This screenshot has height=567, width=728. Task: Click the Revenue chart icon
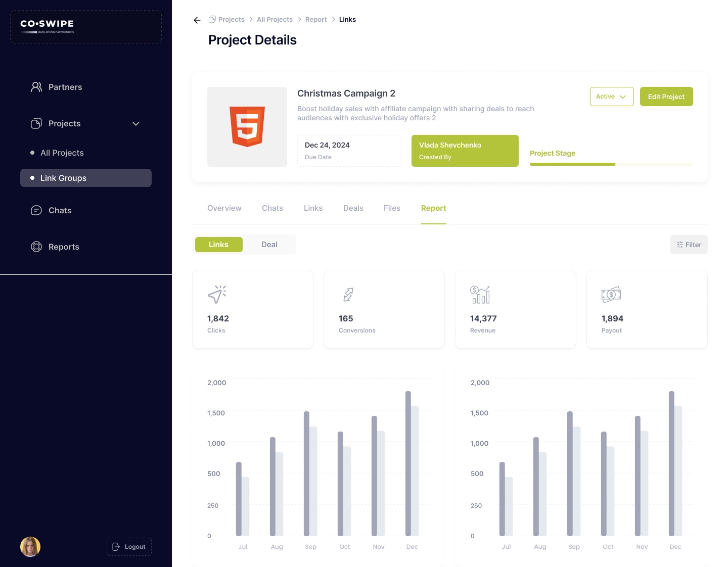coord(480,294)
